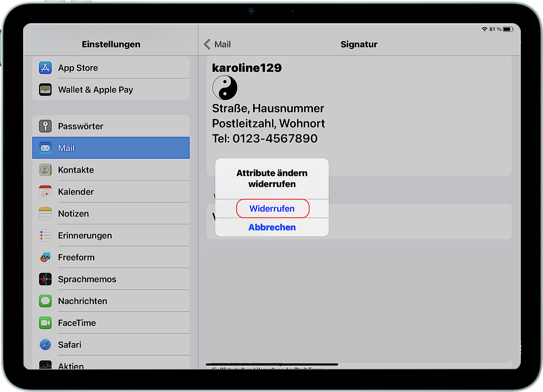Open Passwörter settings
This screenshot has width=543, height=392.
pos(111,126)
